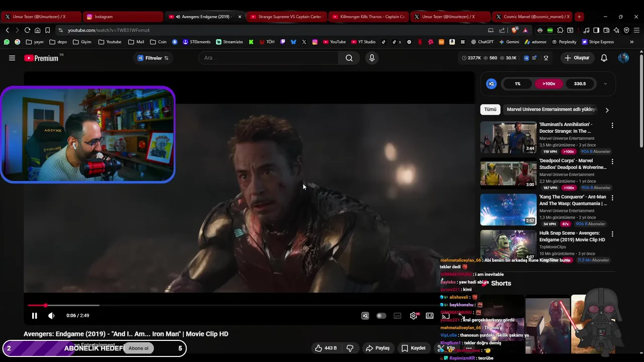Reload the page
This screenshot has width=644, height=362.
pyautogui.click(x=27, y=30)
